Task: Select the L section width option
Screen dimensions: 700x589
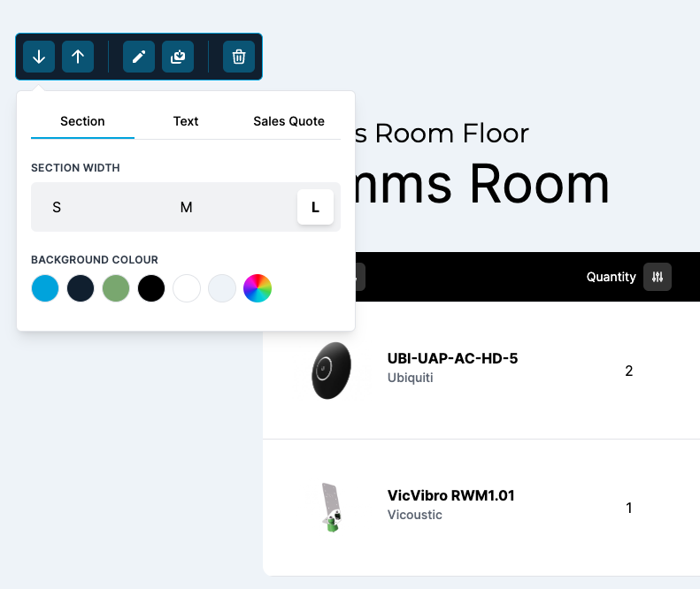Action: (315, 207)
